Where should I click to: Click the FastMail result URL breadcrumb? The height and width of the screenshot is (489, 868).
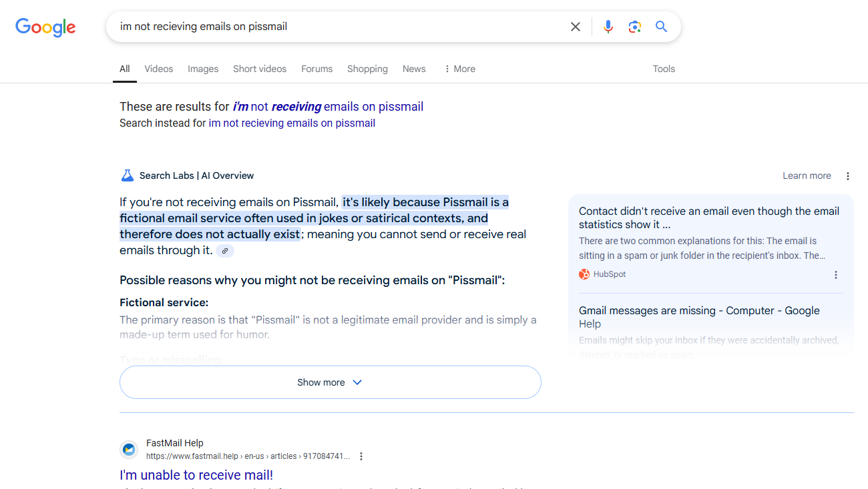tap(248, 456)
